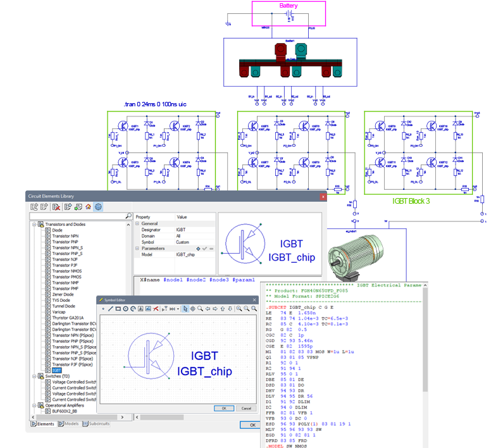Select the Transistor NMOS tree item
Viewport: 503px width, 448px height.
(x=67, y=271)
